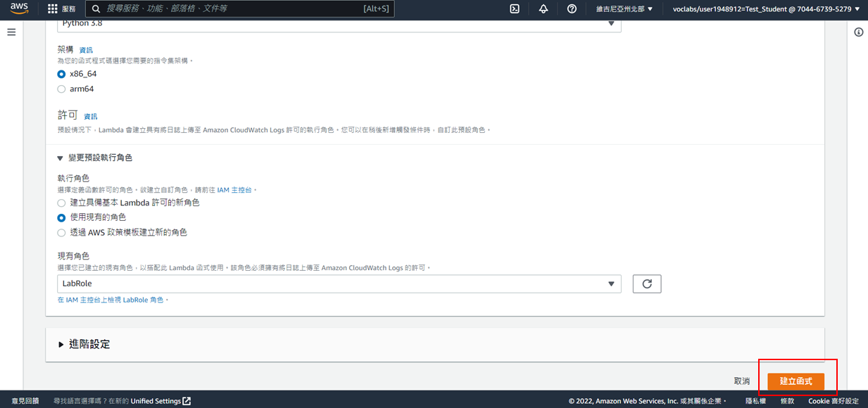Open the AWS console home logo
Viewport: 868px width, 408px height.
19,9
